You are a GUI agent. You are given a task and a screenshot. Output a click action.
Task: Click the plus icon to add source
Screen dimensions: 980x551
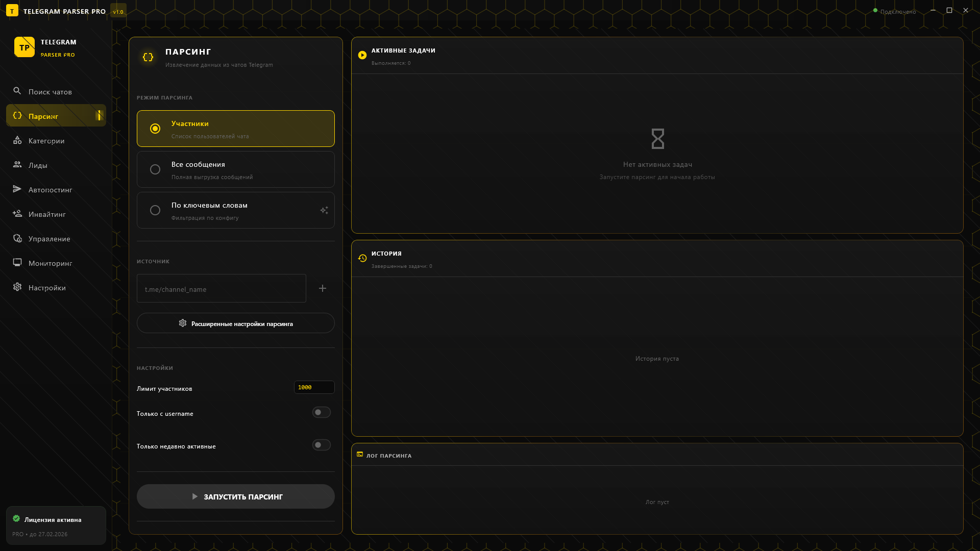click(x=323, y=288)
